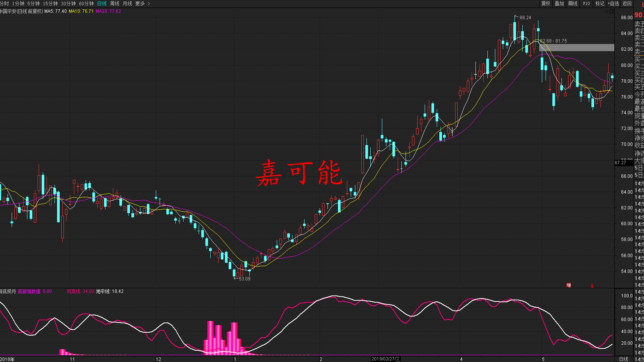Click the red 增 event marker
Viewport: 644px width, 362px height.
[569, 285]
